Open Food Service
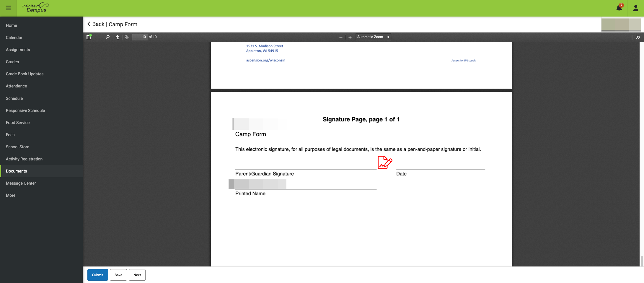The image size is (644, 283). pyautogui.click(x=41, y=123)
